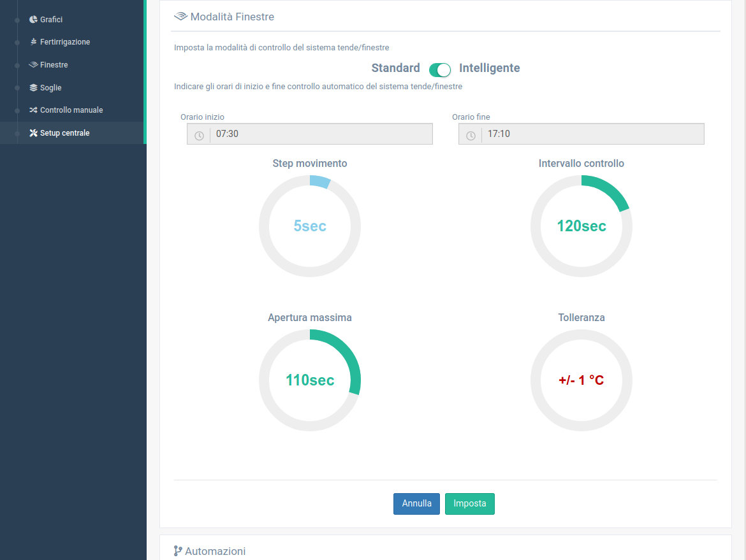Click the Controllo manuale shuffle icon
Viewport: 746px width, 560px height.
tap(33, 110)
